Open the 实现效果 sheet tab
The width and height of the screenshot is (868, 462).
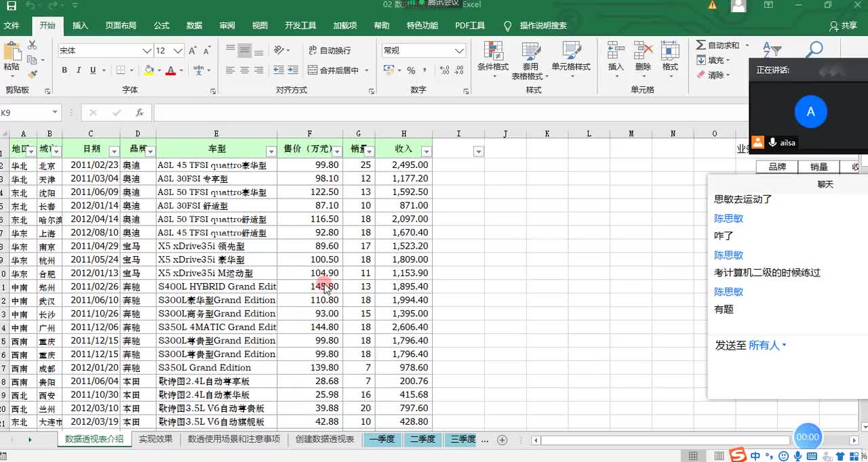coord(156,439)
